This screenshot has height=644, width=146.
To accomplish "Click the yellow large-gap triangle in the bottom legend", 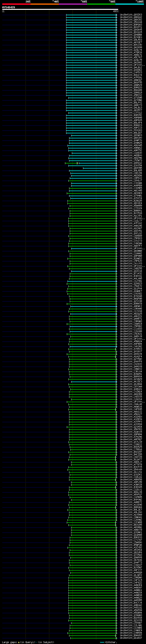I will point(19,642).
